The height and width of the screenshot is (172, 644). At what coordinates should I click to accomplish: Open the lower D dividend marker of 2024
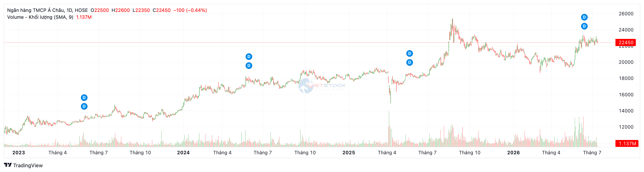249,66
